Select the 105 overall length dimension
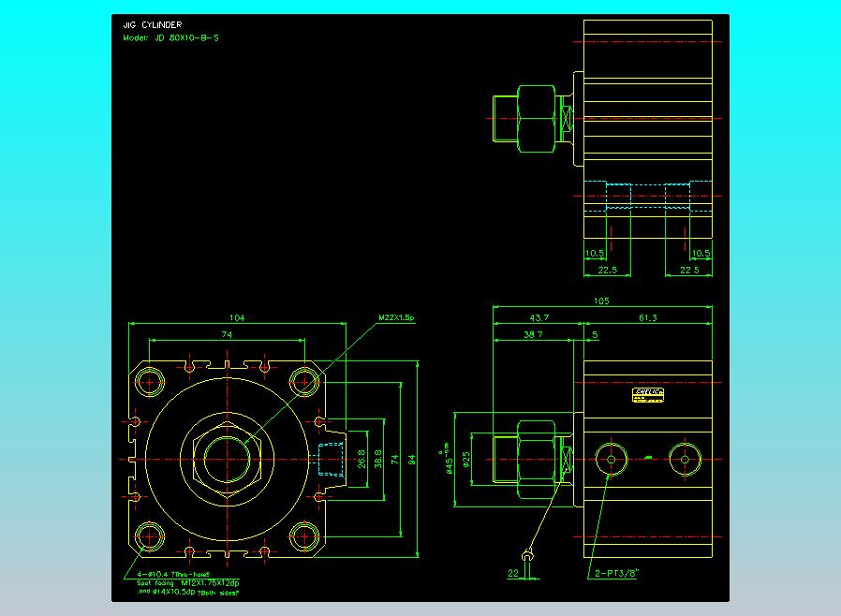Viewport: 841px width, 616px height. tap(601, 301)
